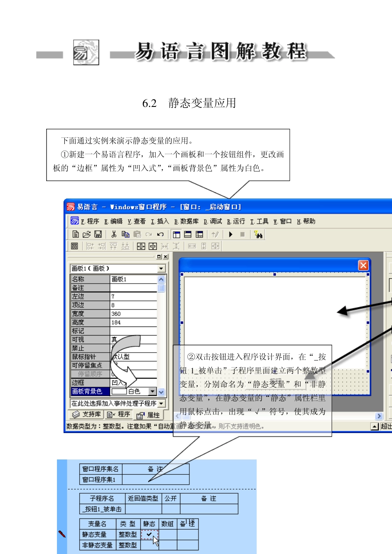Click the Stop square icon
The height and width of the screenshot is (554, 392).
pyautogui.click(x=242, y=234)
